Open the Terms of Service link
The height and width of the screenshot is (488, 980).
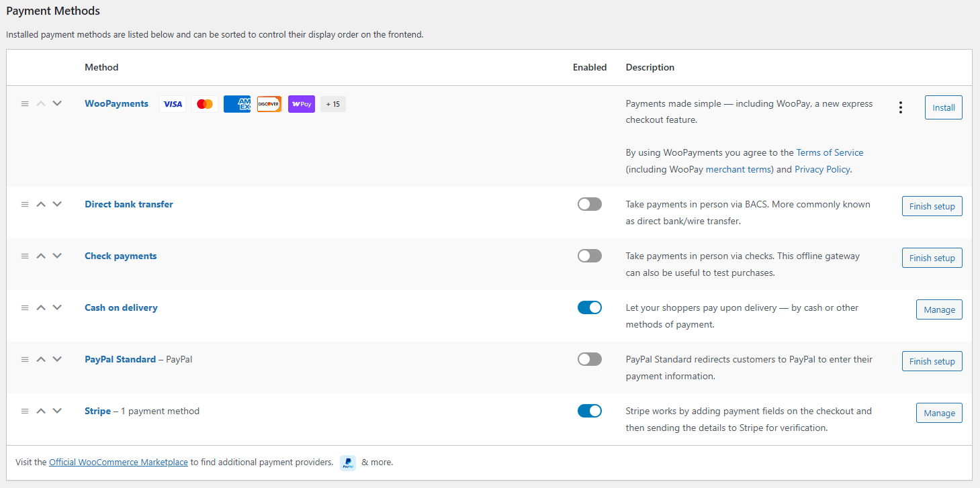830,152
